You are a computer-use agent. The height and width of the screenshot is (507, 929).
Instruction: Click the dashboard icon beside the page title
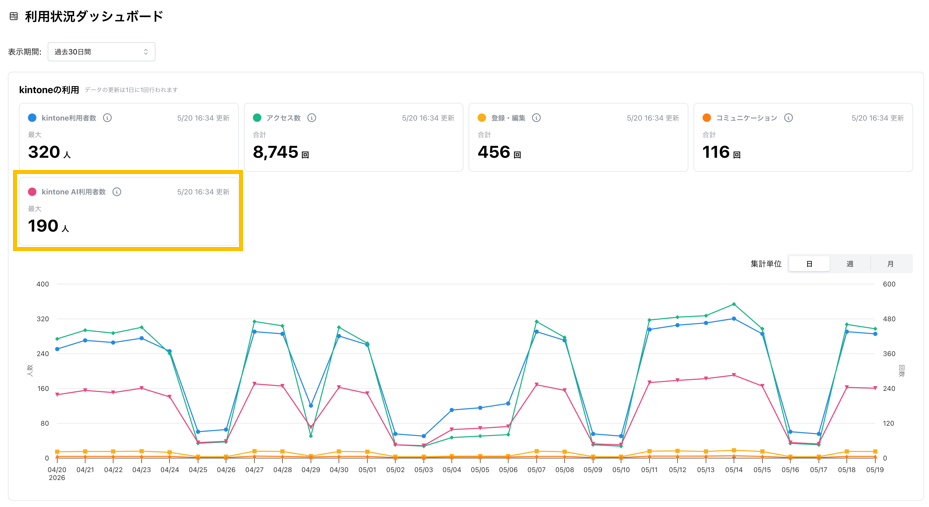pos(14,17)
